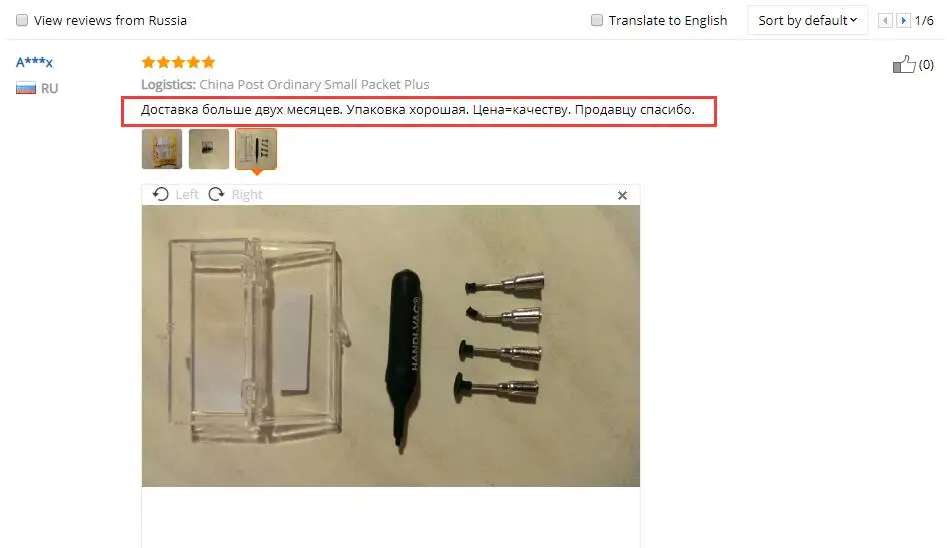Click the Russian flag icon
Viewport: 947px width, 548px height.
pos(26,88)
